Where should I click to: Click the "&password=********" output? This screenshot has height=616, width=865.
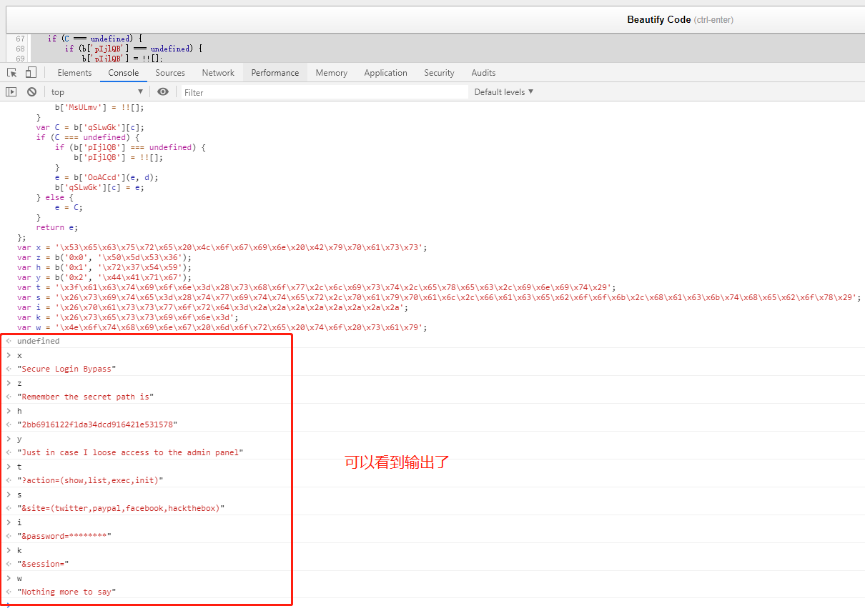(64, 536)
